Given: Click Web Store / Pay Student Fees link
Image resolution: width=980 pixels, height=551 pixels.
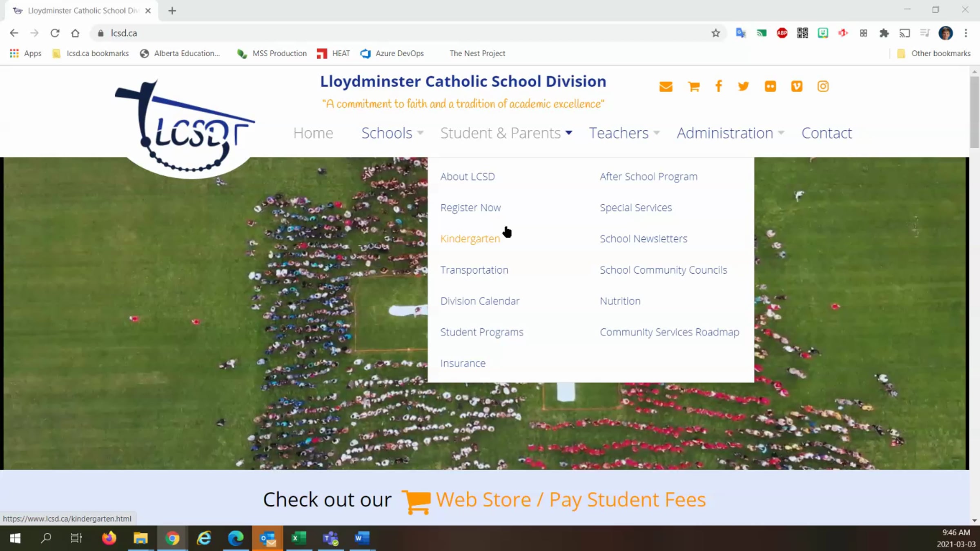Looking at the screenshot, I should (x=570, y=500).
